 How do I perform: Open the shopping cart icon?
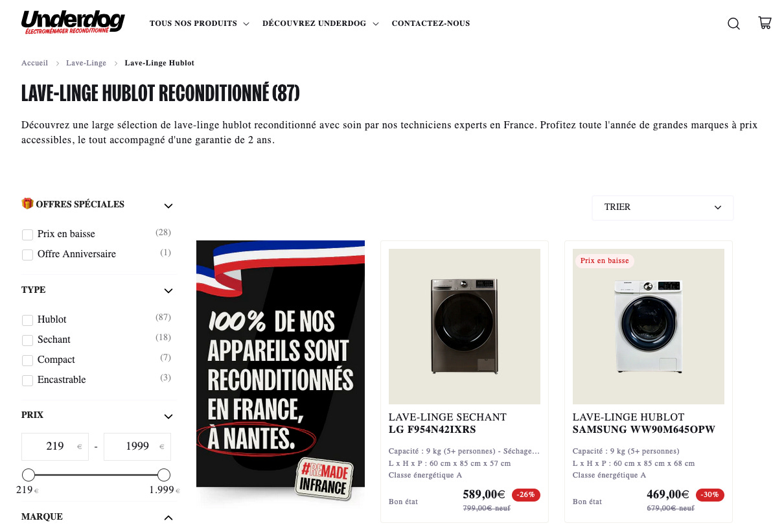(765, 23)
